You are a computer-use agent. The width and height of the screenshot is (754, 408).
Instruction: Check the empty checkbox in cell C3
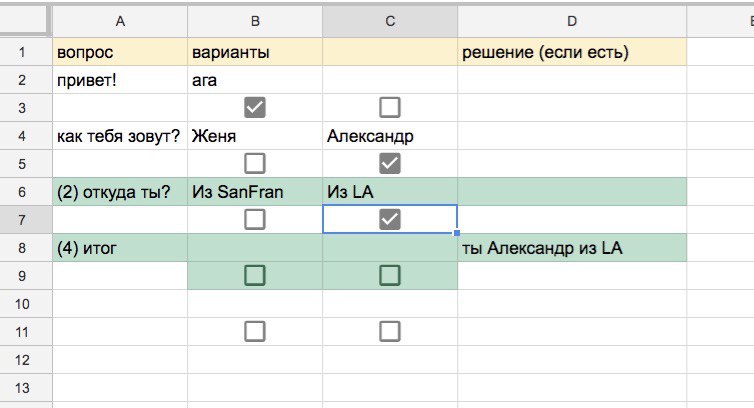(x=390, y=107)
